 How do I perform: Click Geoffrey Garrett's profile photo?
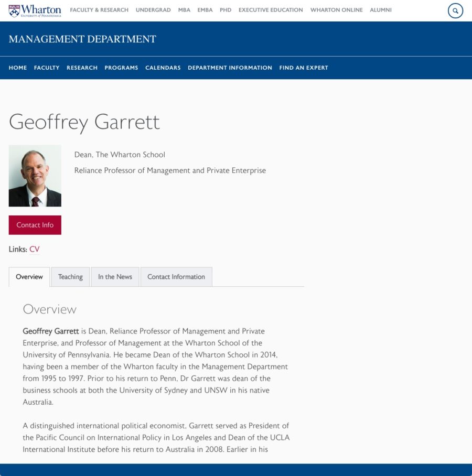[x=35, y=176]
